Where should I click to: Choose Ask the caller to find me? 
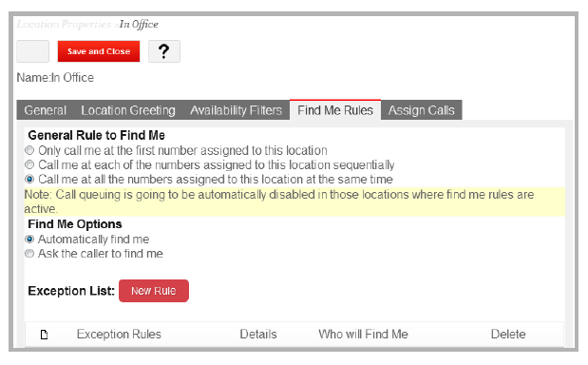(29, 254)
